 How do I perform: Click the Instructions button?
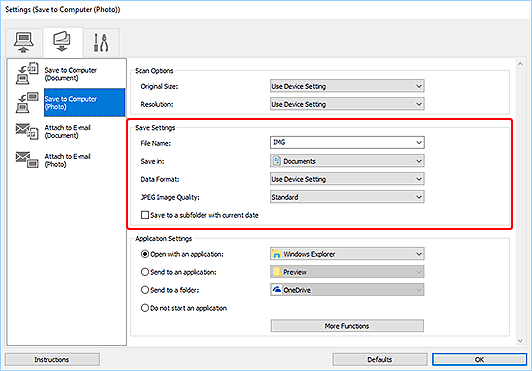pos(52,359)
